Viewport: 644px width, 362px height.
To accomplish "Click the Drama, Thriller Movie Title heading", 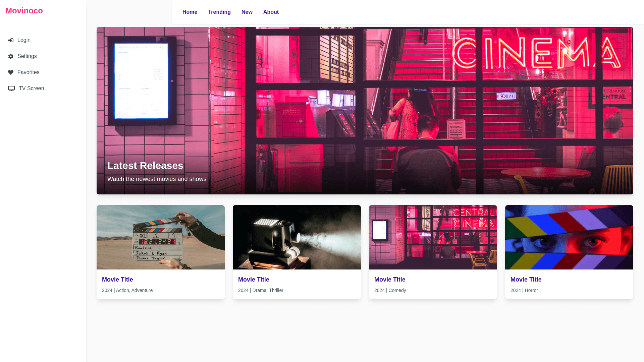I will tap(254, 280).
